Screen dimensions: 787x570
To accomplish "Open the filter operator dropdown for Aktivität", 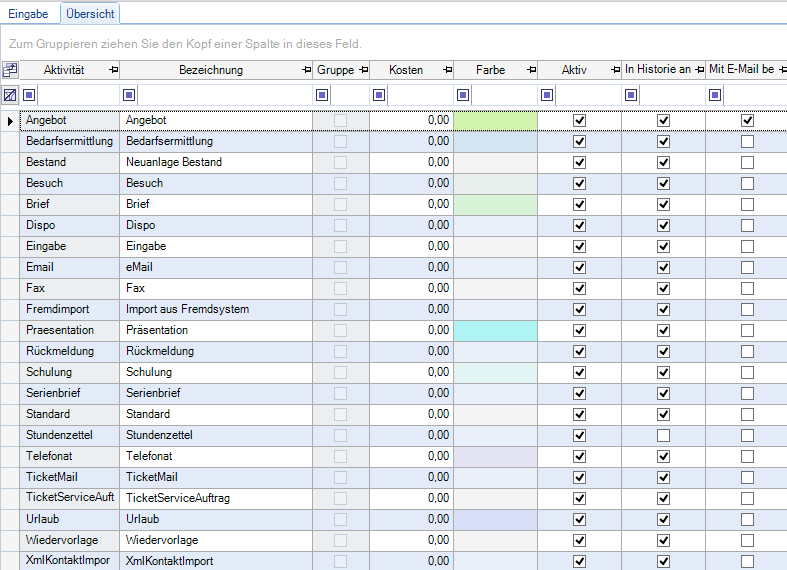I will pyautogui.click(x=30, y=95).
